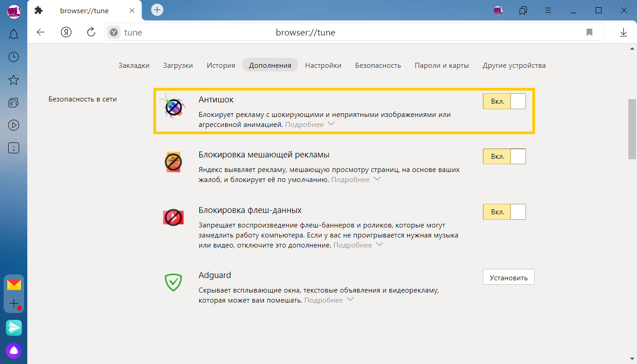This screenshot has height=364, width=637.
Task: Click the Antishock bug extension icon
Action: point(173,107)
